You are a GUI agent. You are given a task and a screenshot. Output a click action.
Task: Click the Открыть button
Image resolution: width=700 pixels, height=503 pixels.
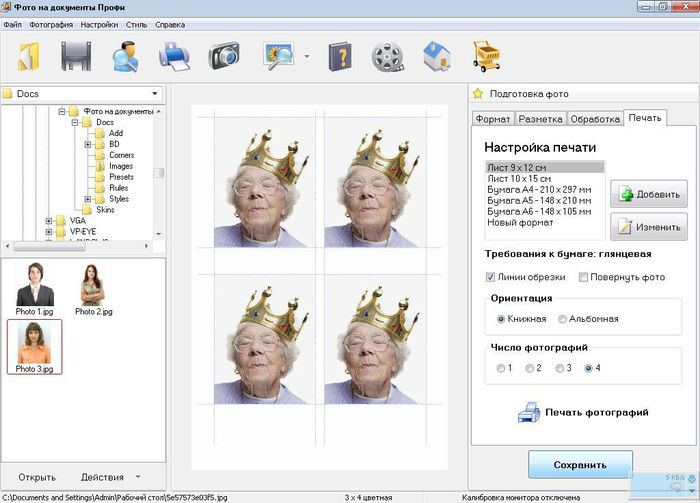(37, 477)
